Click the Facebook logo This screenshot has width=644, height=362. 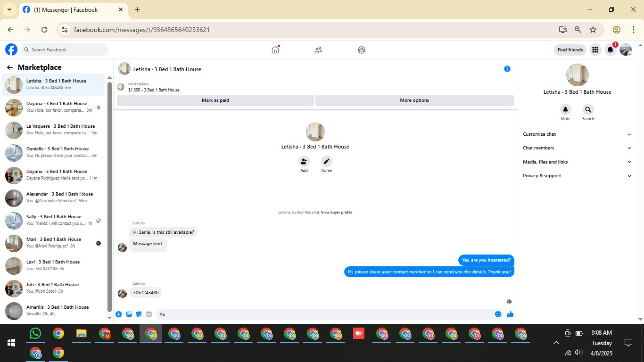click(x=11, y=49)
